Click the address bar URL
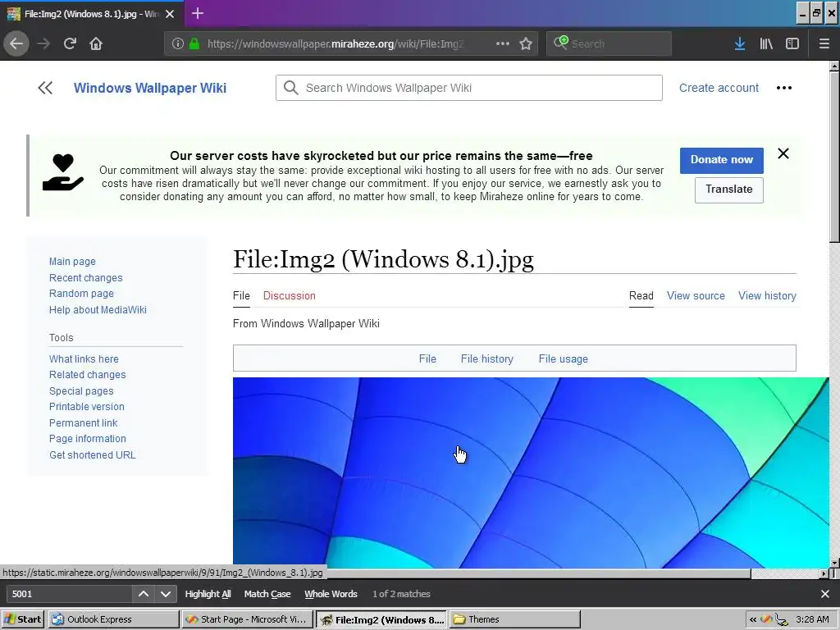 tap(336, 43)
